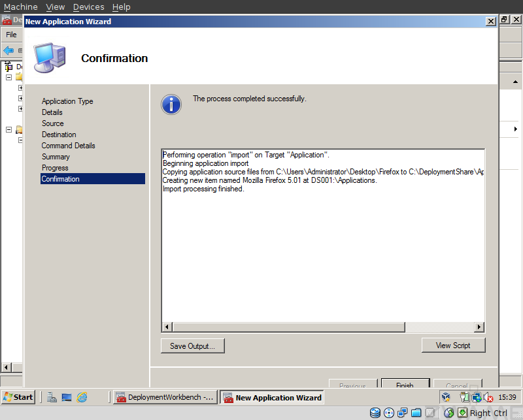Click the up arrow in the Workbench right-hand pane

tap(515, 82)
